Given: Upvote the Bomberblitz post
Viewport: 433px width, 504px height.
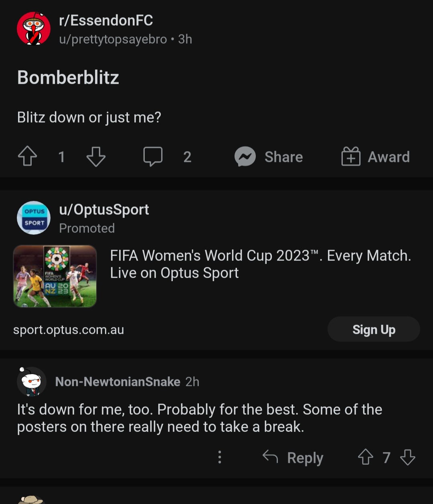Looking at the screenshot, I should [27, 157].
